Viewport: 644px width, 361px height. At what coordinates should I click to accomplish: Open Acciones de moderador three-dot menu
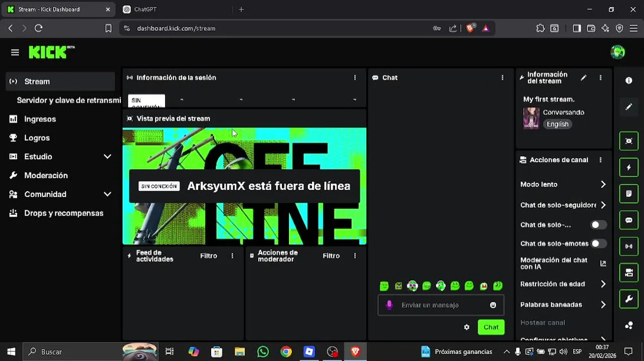(x=355, y=256)
